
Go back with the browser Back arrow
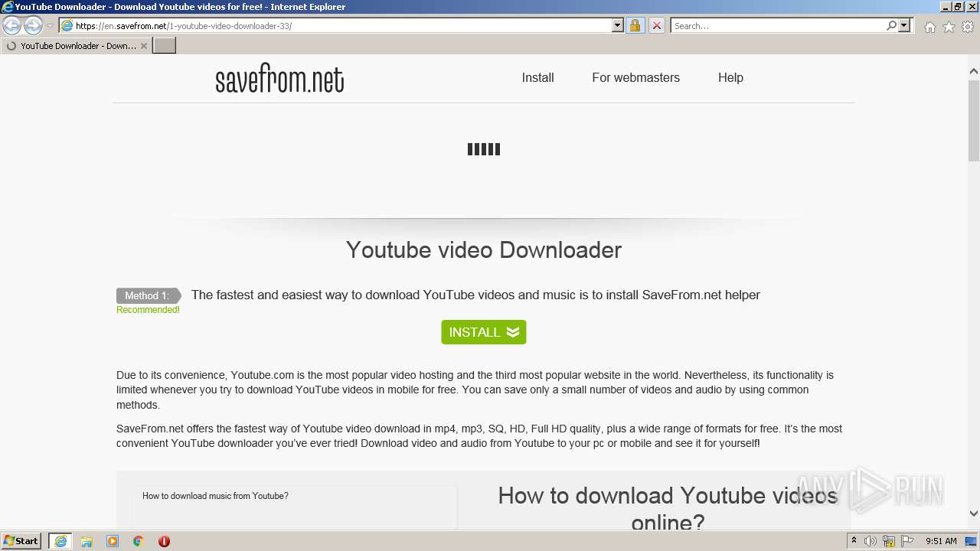coord(11,25)
